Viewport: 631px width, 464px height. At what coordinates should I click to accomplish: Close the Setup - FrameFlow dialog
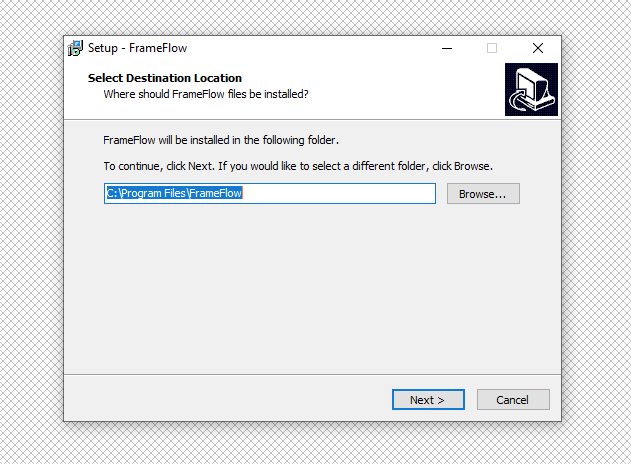point(537,48)
